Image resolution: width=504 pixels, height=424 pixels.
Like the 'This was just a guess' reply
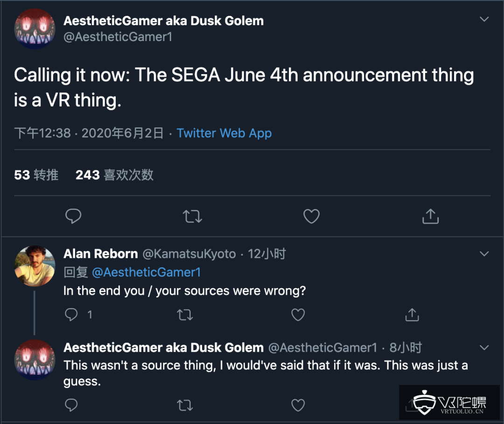point(298,405)
